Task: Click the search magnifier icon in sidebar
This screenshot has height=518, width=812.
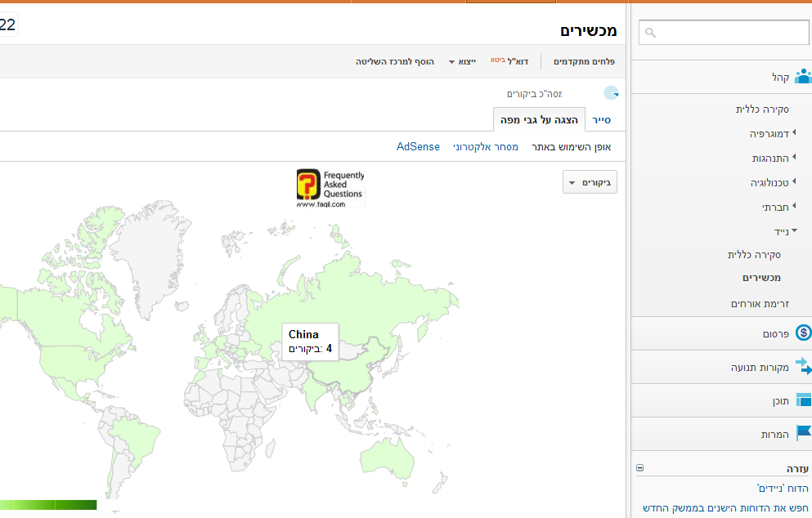Action: click(x=651, y=33)
